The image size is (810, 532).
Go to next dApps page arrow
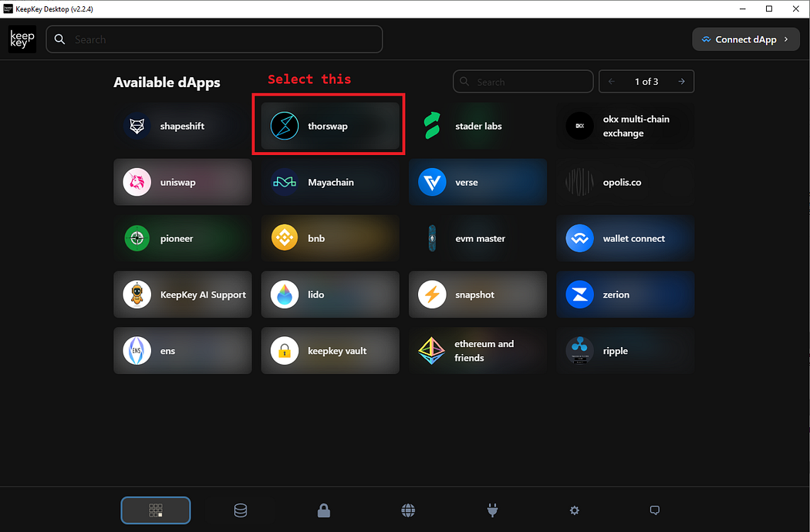(681, 82)
